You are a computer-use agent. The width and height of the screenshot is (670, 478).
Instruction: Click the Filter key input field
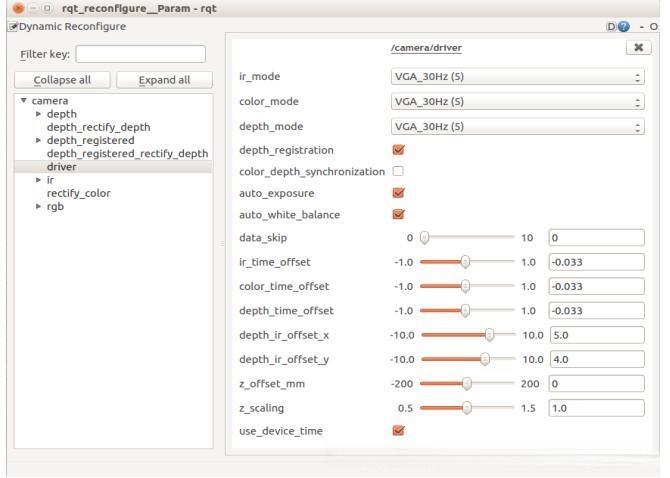coord(141,54)
